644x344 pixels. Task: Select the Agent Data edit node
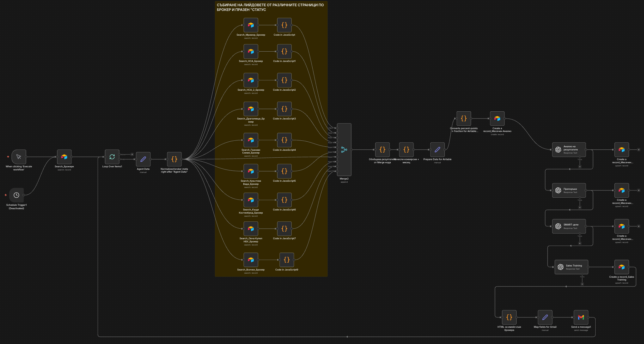click(x=143, y=159)
